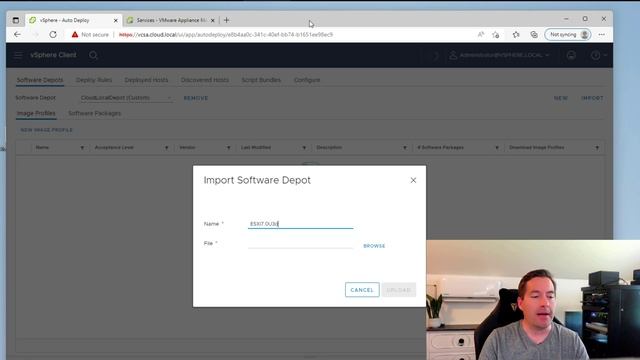This screenshot has width=640, height=360.
Task: Open the browser Settings and more menu
Action: pyautogui.click(x=602, y=35)
